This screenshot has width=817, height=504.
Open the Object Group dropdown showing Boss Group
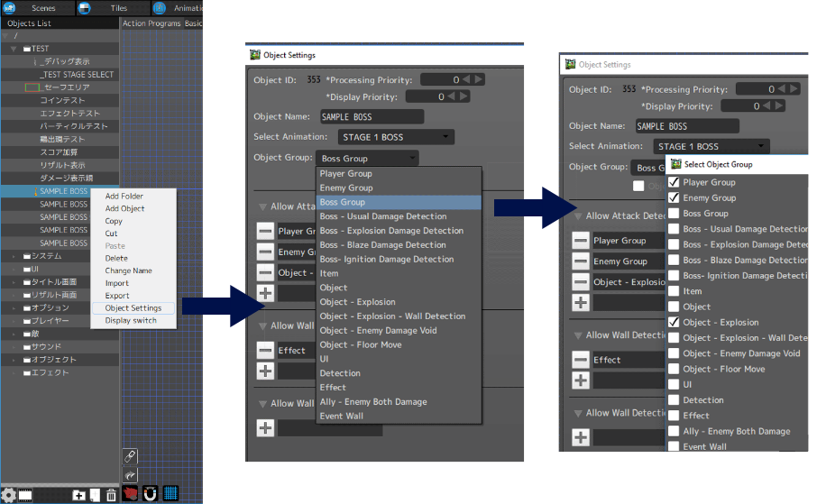(367, 159)
